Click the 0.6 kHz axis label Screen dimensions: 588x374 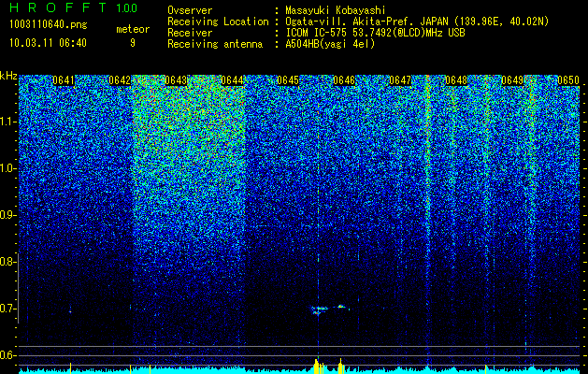pos(7,355)
